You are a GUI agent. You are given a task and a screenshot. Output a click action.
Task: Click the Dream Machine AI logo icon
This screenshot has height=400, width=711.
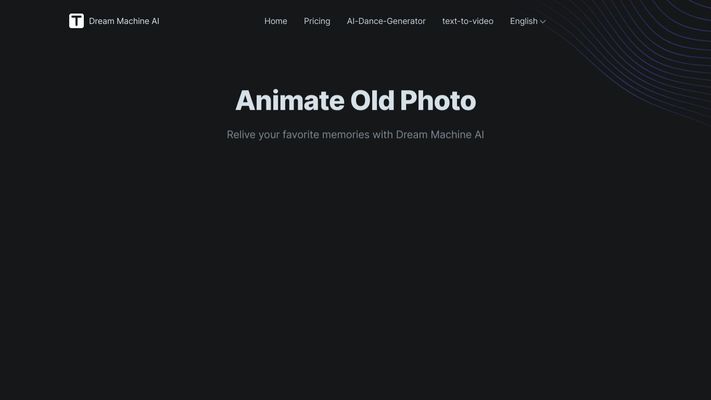tap(76, 21)
